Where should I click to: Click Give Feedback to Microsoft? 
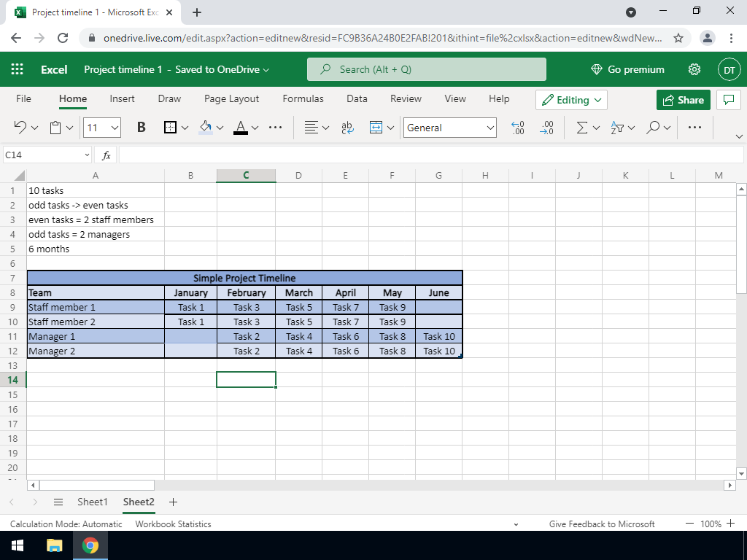coord(602,524)
